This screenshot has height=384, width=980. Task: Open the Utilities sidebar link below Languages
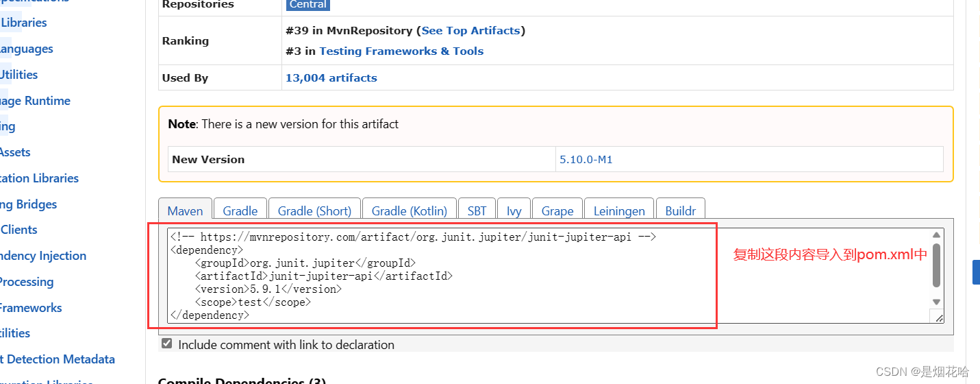pos(19,75)
